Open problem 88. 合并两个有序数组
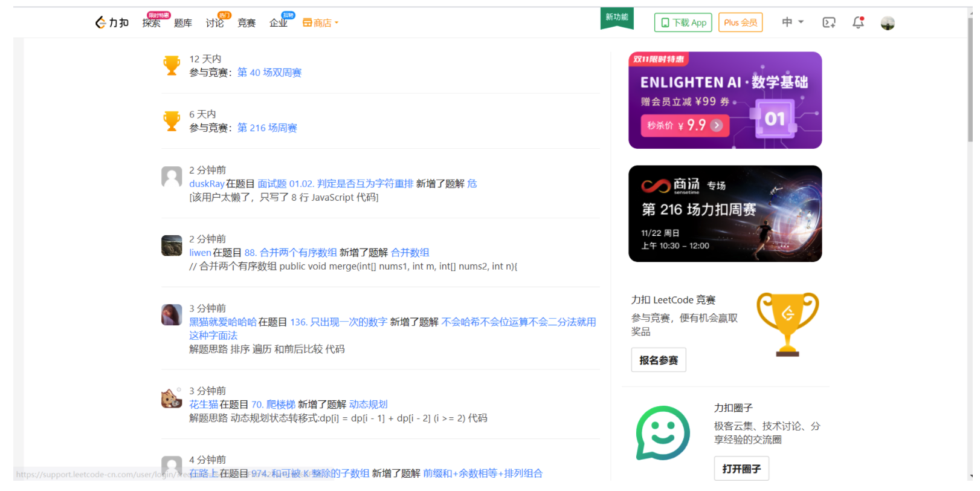 tap(291, 253)
